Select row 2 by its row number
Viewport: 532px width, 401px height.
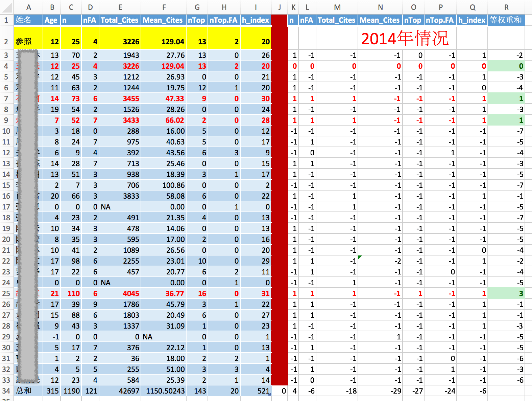coord(6,42)
